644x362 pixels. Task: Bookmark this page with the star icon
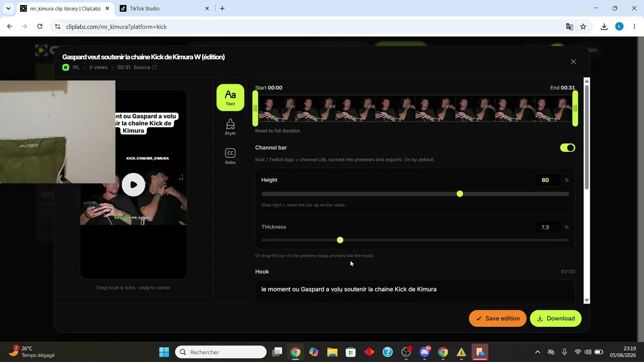click(583, 27)
